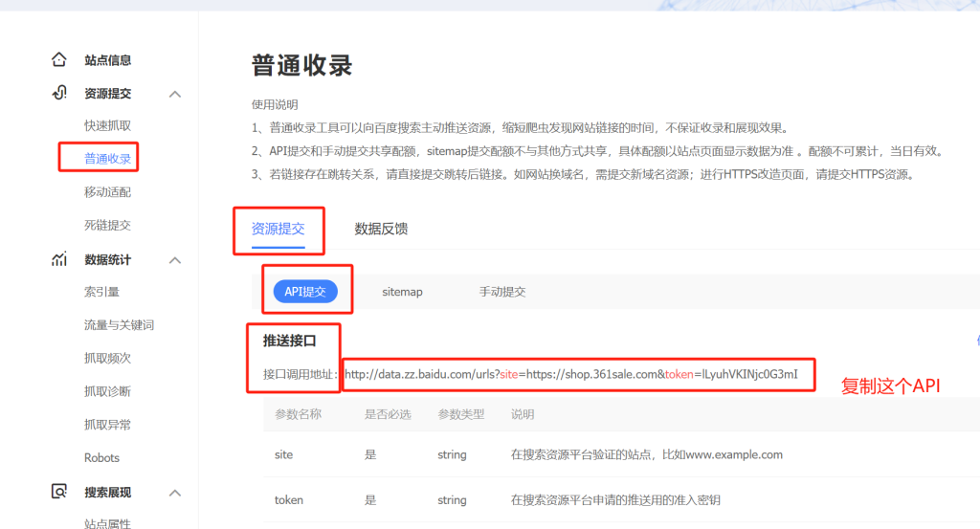
Task: Collapse the 数据统计 sidebar section chevron
Action: (x=175, y=260)
